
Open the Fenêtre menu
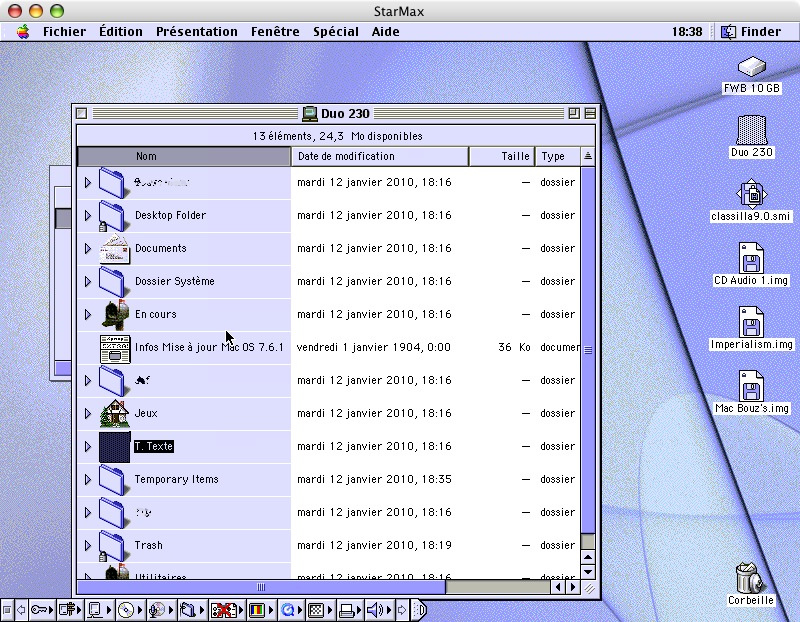[x=275, y=32]
